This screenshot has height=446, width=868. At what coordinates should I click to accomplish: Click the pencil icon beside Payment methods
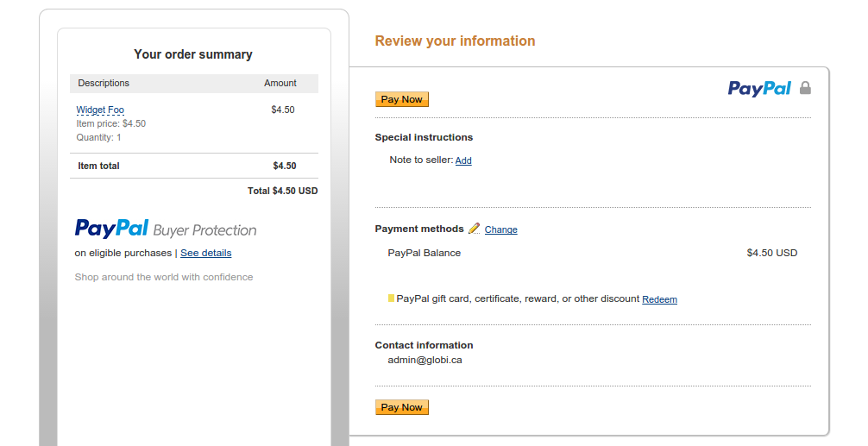pyautogui.click(x=474, y=229)
